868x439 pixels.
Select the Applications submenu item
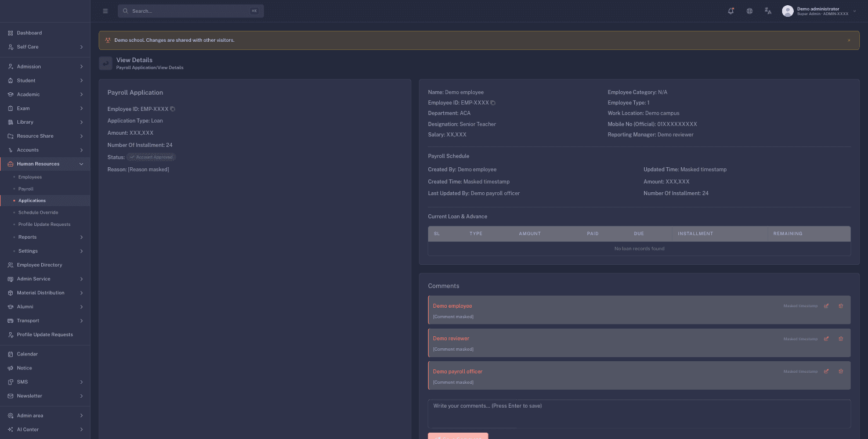click(45, 201)
